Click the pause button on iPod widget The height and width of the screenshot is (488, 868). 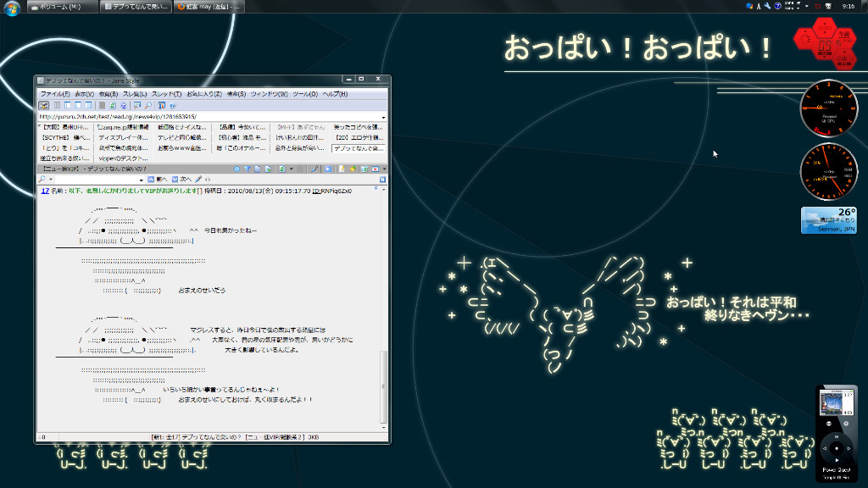click(837, 436)
